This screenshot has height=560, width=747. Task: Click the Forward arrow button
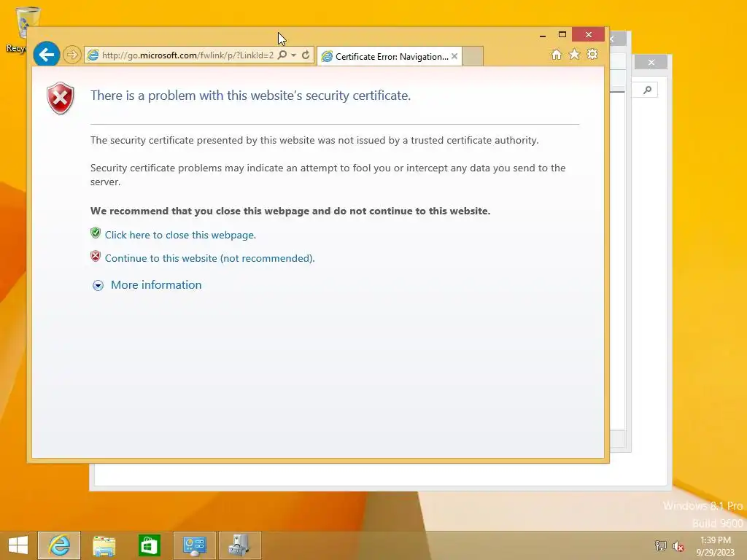coord(72,55)
